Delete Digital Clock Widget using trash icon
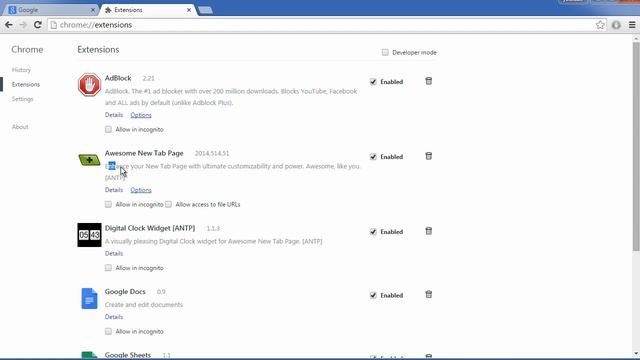Viewport: 640px width, 360px height. click(x=429, y=231)
